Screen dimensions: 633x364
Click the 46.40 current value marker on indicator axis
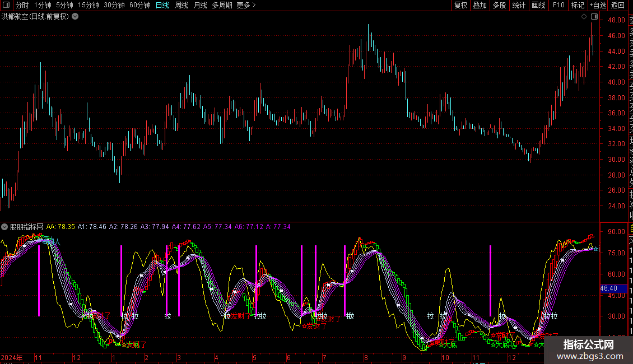608,288
